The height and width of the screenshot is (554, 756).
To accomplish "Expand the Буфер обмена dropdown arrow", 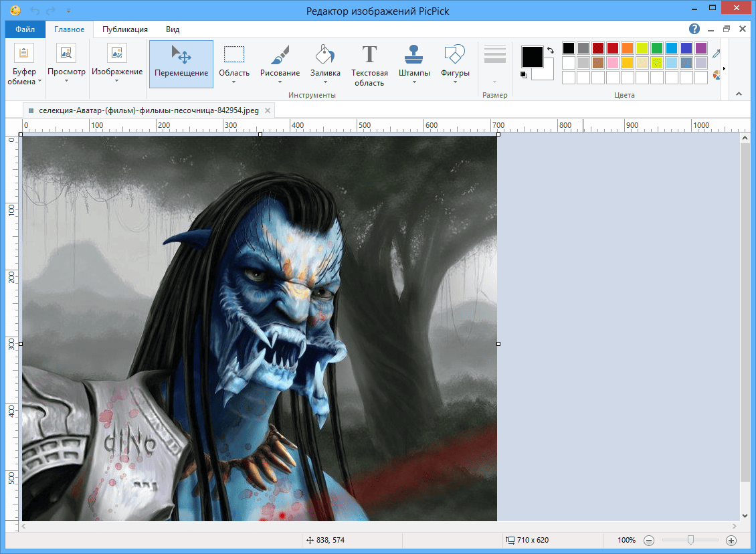I will [39, 82].
